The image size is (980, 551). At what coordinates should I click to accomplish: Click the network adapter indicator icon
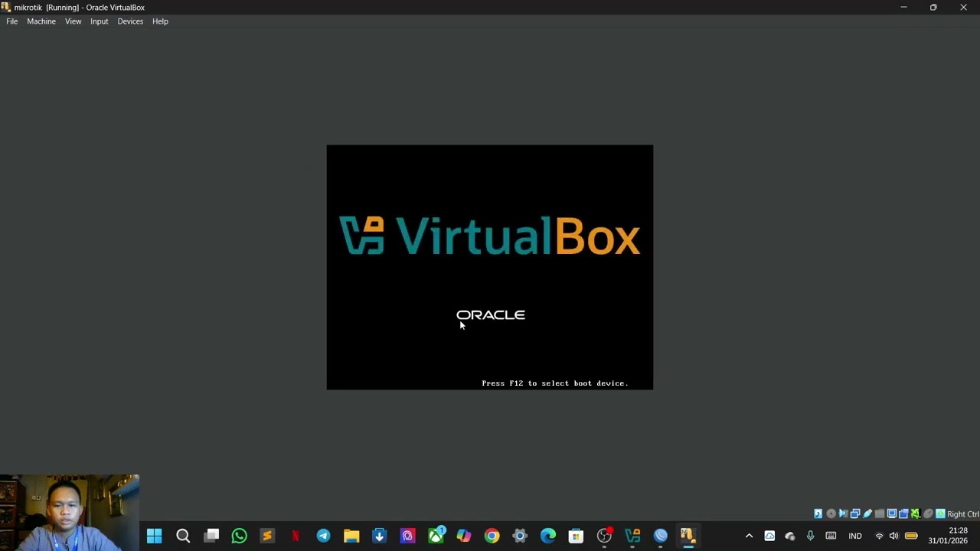click(x=855, y=514)
